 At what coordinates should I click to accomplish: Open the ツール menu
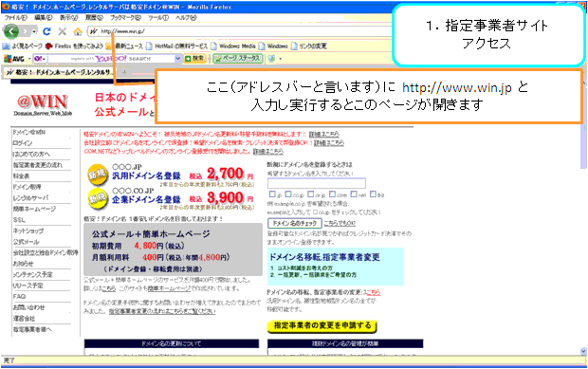pyautogui.click(x=158, y=18)
